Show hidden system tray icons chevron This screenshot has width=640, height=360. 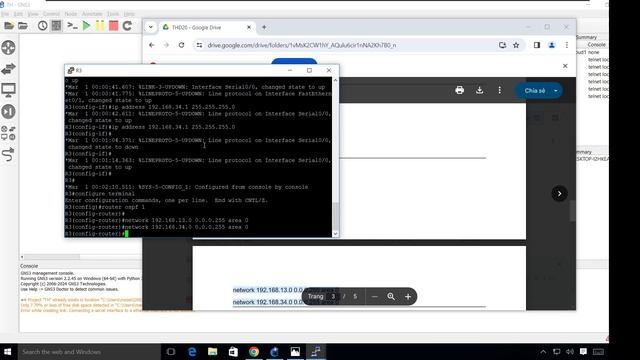pos(543,352)
